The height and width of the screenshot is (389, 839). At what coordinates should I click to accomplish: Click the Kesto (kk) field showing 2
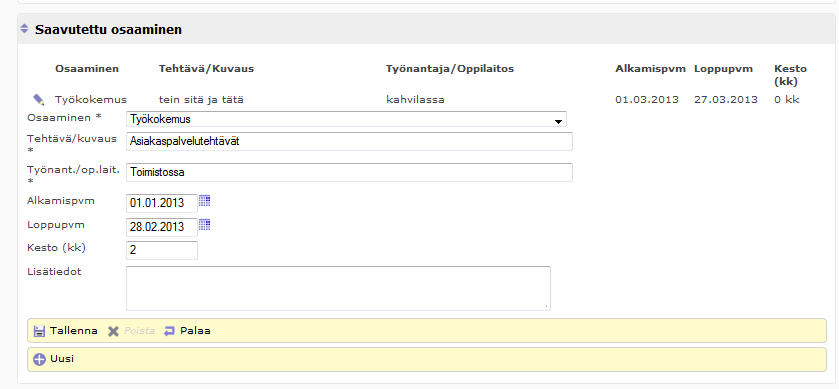pos(162,250)
